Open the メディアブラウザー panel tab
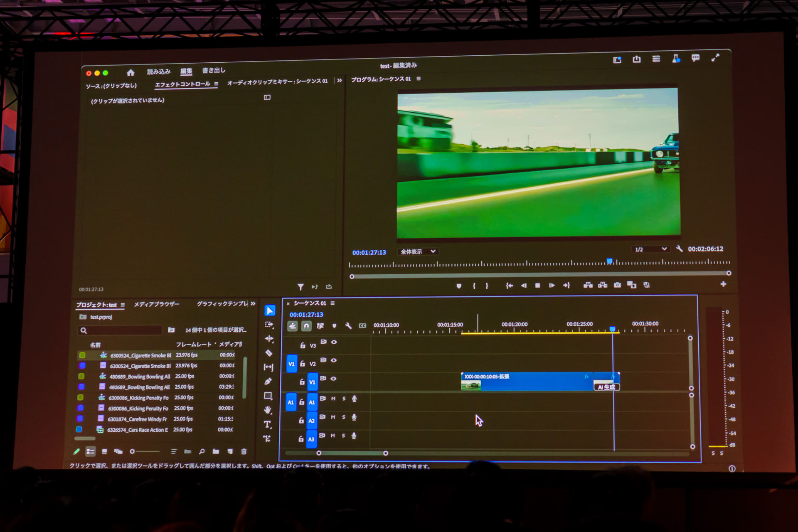This screenshot has height=532, width=798. tap(156, 304)
